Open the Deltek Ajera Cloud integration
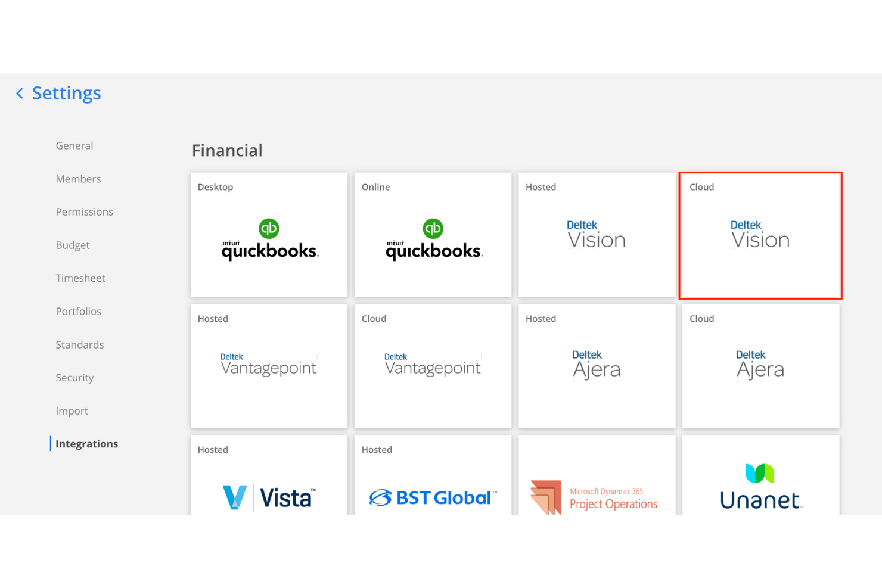This screenshot has height=588, width=882. click(760, 364)
